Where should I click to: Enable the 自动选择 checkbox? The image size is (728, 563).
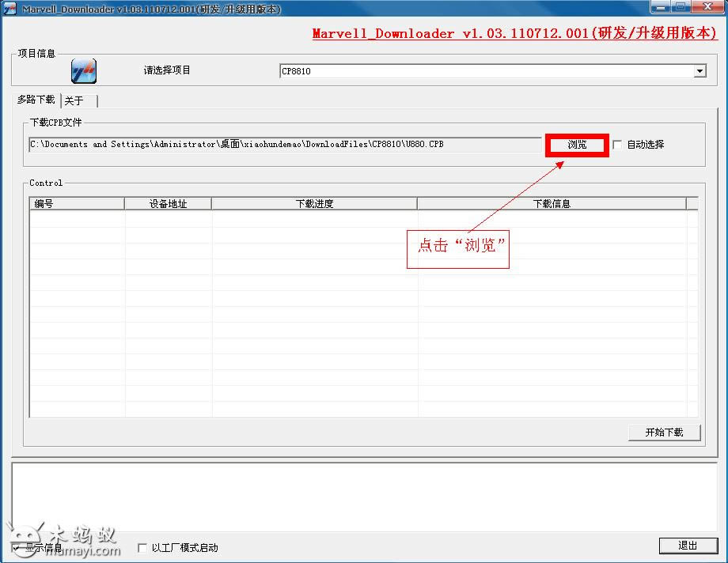tap(617, 145)
